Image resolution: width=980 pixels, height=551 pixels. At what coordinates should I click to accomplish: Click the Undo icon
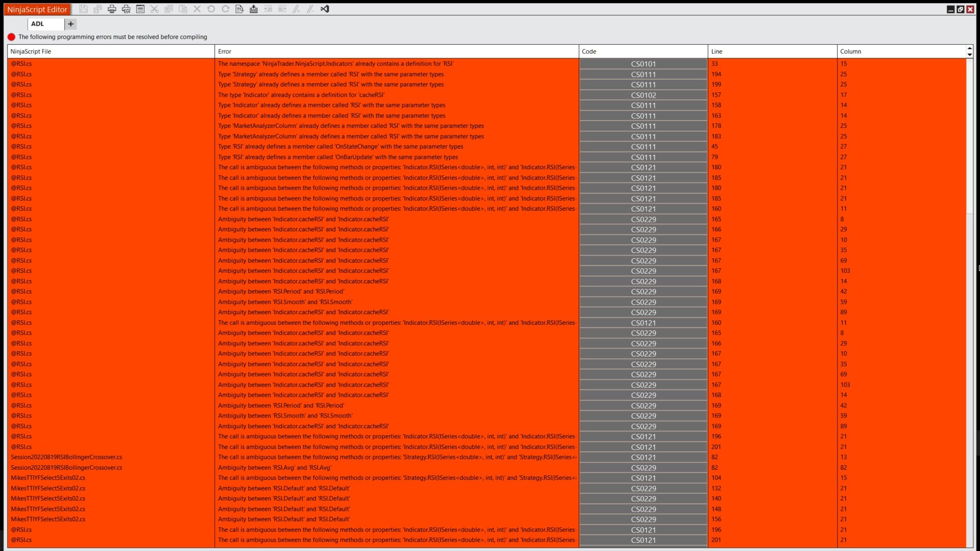click(x=211, y=9)
